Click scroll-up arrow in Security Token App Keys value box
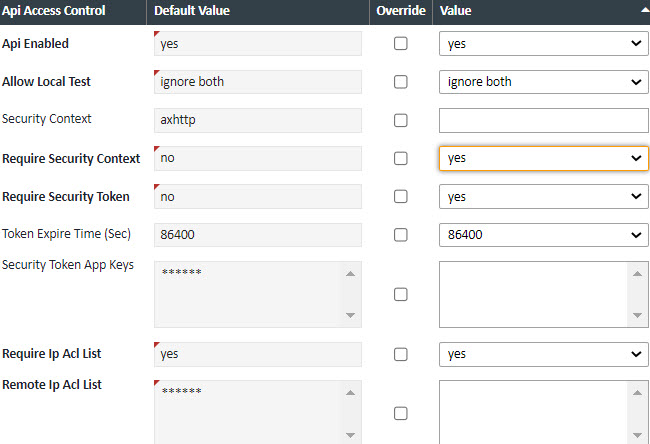Viewport: 650px width, 444px height. pos(638,273)
